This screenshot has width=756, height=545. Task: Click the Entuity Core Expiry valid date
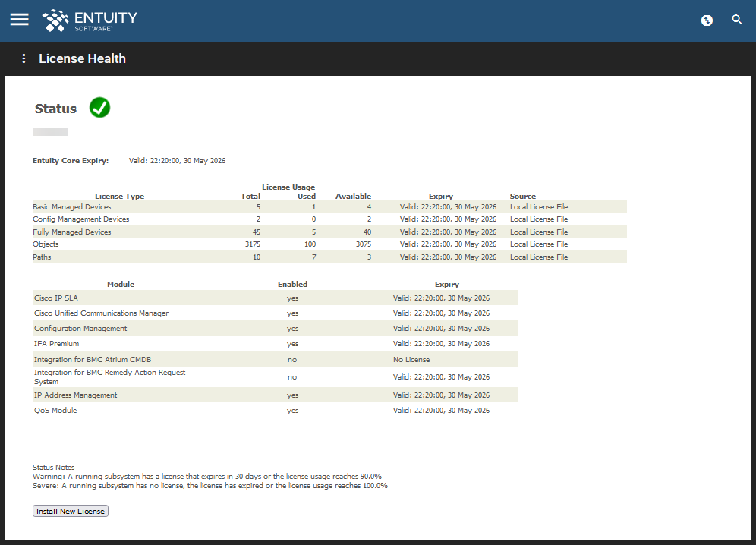pyautogui.click(x=177, y=161)
